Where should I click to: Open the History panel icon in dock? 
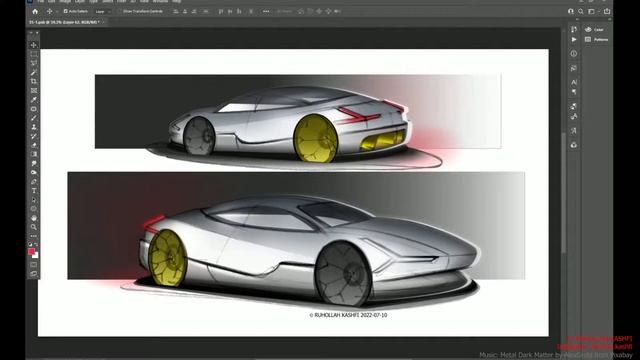[574, 29]
